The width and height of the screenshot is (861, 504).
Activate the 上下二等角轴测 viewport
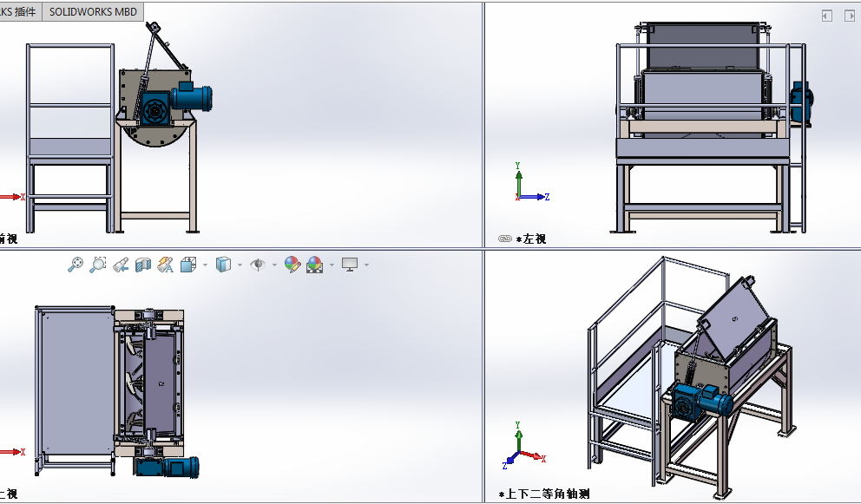point(677,373)
